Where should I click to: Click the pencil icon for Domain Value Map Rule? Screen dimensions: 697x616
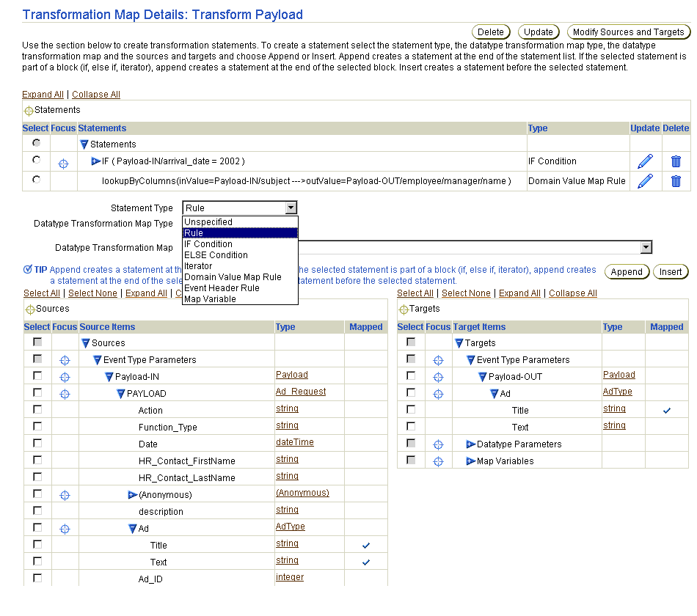645,181
